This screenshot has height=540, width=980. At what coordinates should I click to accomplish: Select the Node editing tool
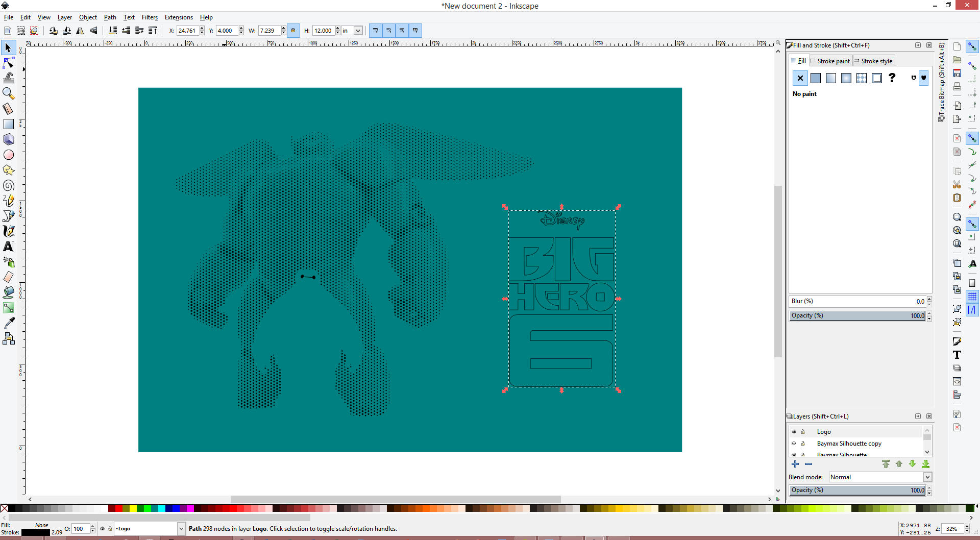(x=9, y=63)
